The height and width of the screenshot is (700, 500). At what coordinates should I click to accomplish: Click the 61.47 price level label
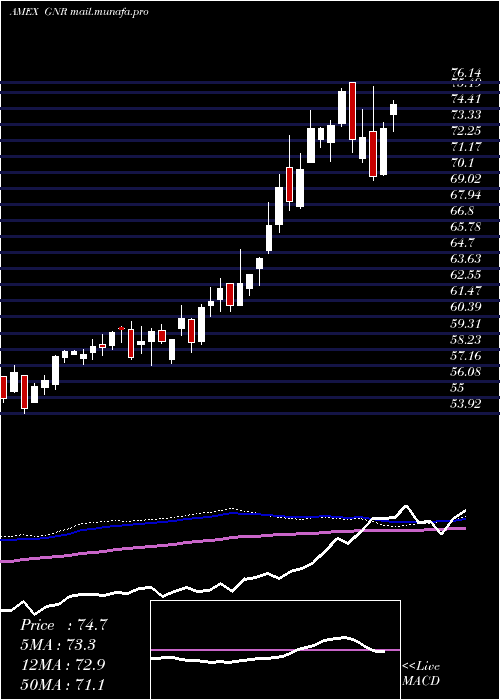467,291
